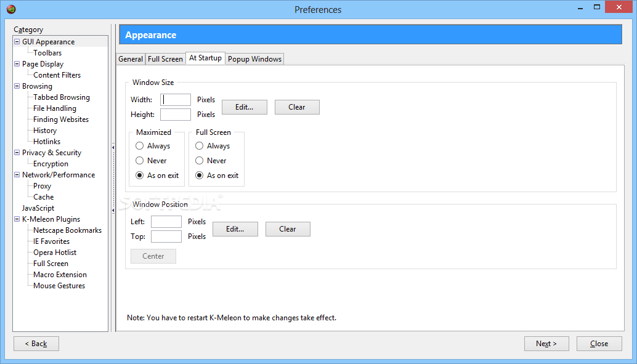
Task: Open the At Startup tab
Action: pos(205,58)
